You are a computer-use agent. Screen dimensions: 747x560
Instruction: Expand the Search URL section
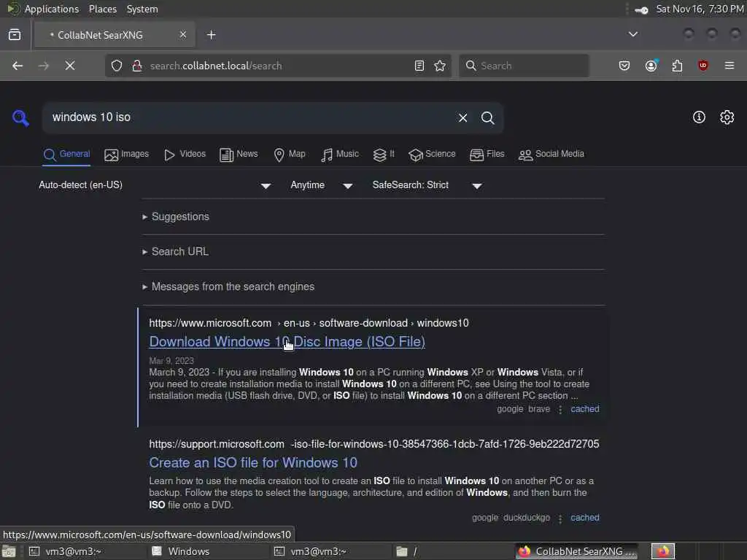pyautogui.click(x=175, y=252)
